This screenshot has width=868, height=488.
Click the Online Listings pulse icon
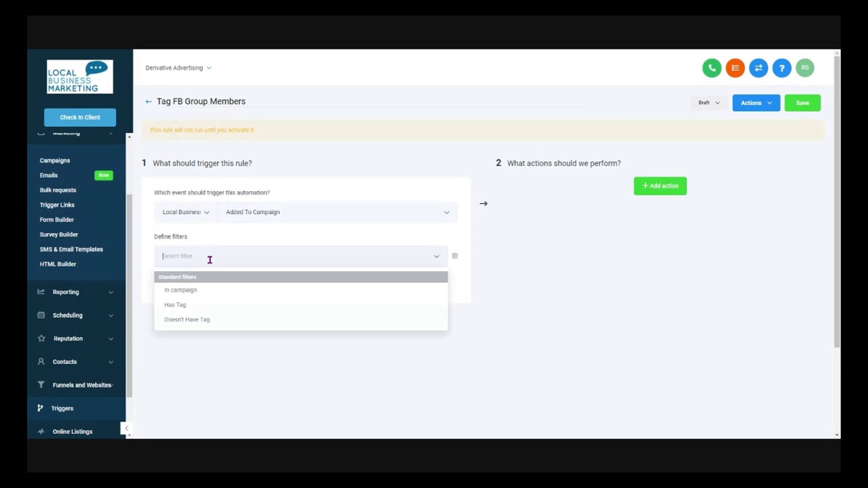click(x=41, y=432)
